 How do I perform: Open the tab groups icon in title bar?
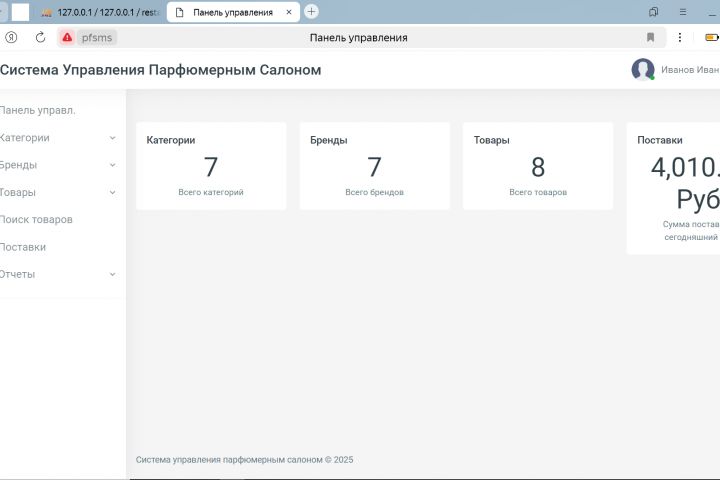click(x=653, y=12)
